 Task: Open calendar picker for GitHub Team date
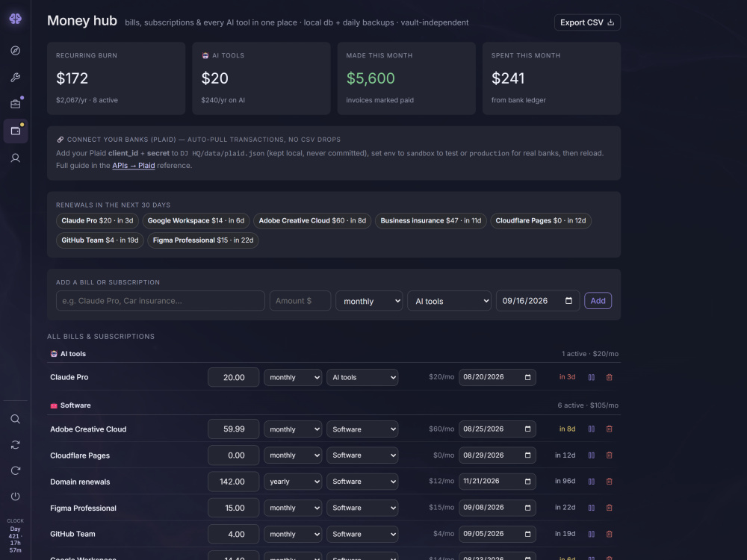coord(528,534)
